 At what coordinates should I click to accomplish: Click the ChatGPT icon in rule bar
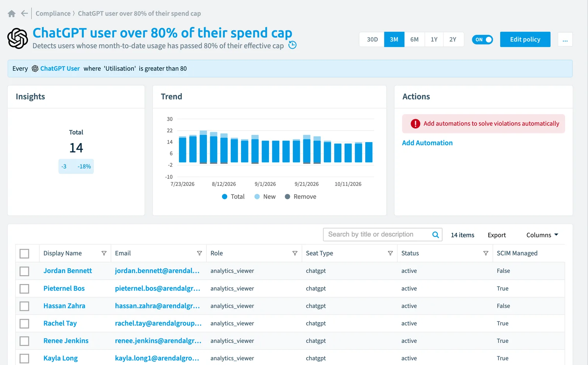pyautogui.click(x=35, y=69)
